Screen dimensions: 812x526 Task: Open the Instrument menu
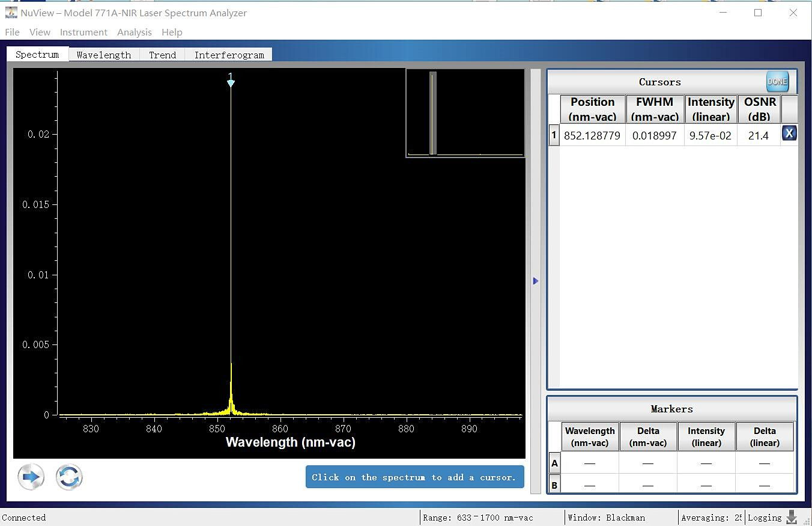coord(83,32)
